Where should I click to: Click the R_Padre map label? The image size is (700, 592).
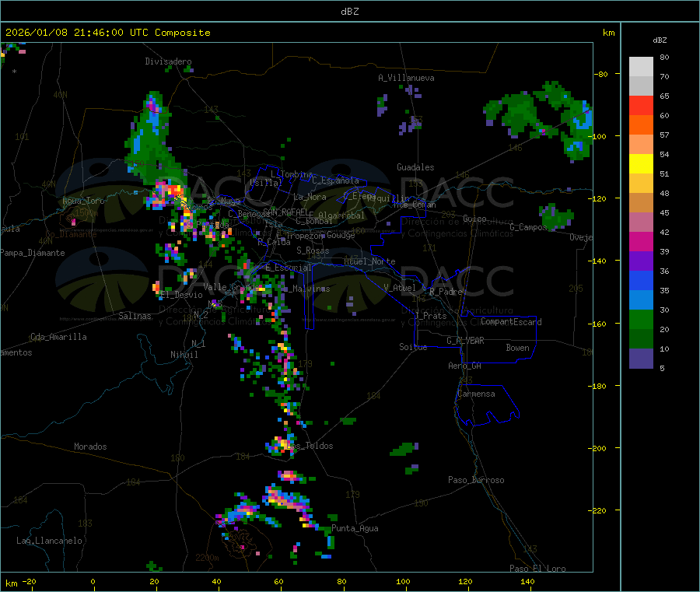point(446,292)
